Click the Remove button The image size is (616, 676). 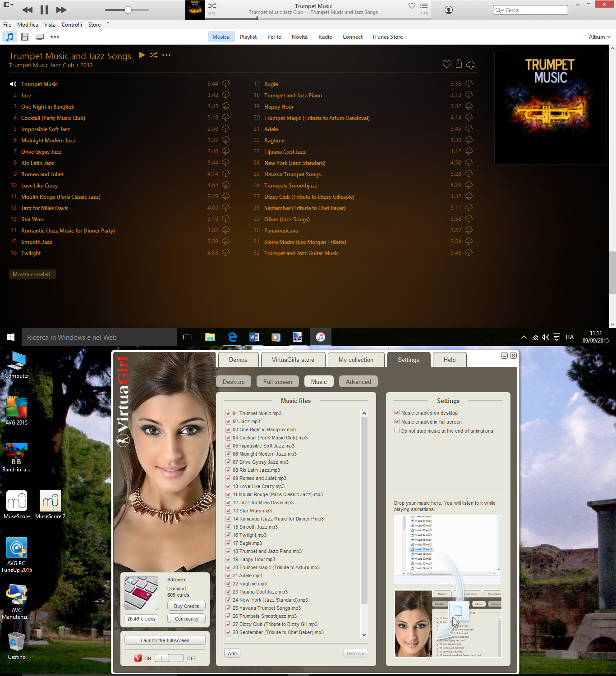click(x=355, y=653)
